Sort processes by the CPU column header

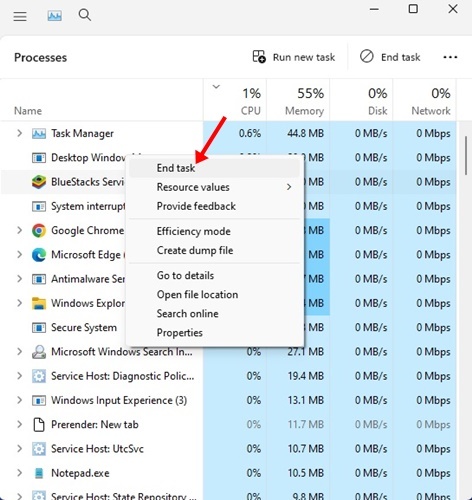235,100
